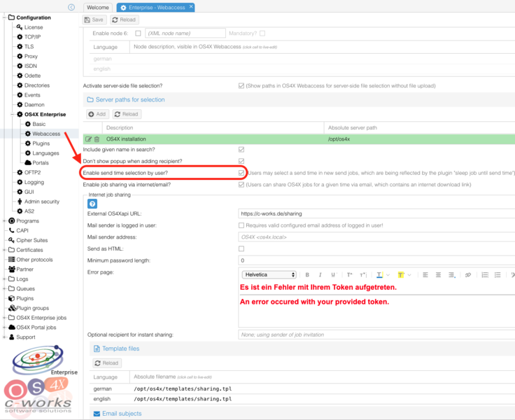
Task: Click the edit icon for OS4X installation row
Action: point(89,139)
